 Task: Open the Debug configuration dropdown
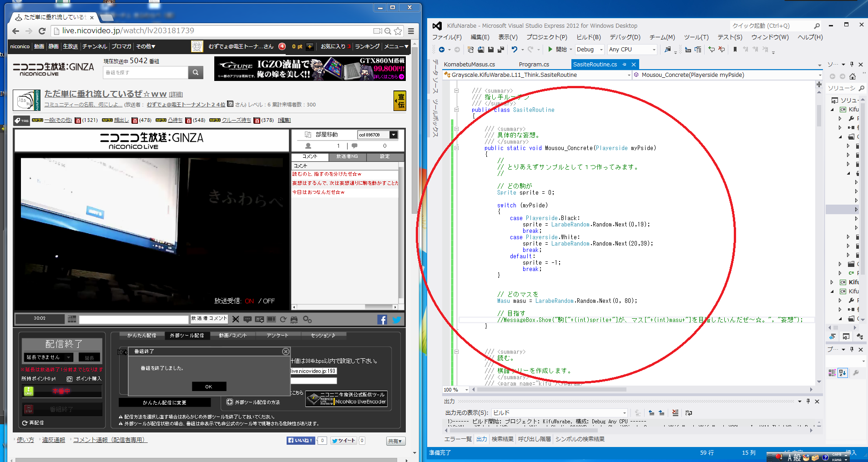point(601,50)
